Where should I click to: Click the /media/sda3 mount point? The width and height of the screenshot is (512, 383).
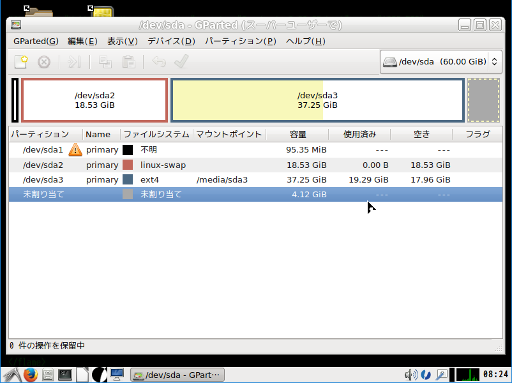pyautogui.click(x=222, y=180)
